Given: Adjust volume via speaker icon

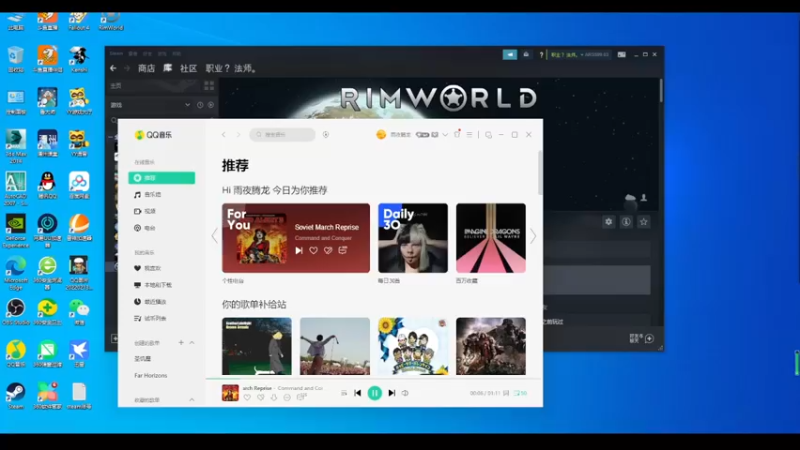Looking at the screenshot, I should pos(405,393).
